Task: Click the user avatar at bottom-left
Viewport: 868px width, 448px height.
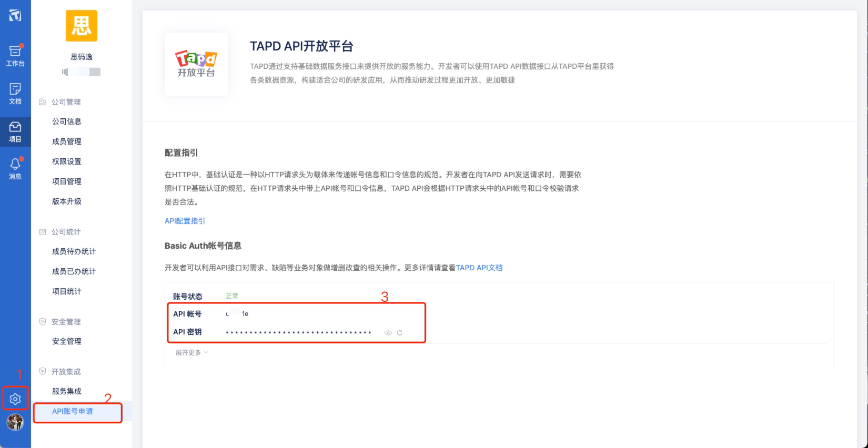Action: pyautogui.click(x=15, y=422)
